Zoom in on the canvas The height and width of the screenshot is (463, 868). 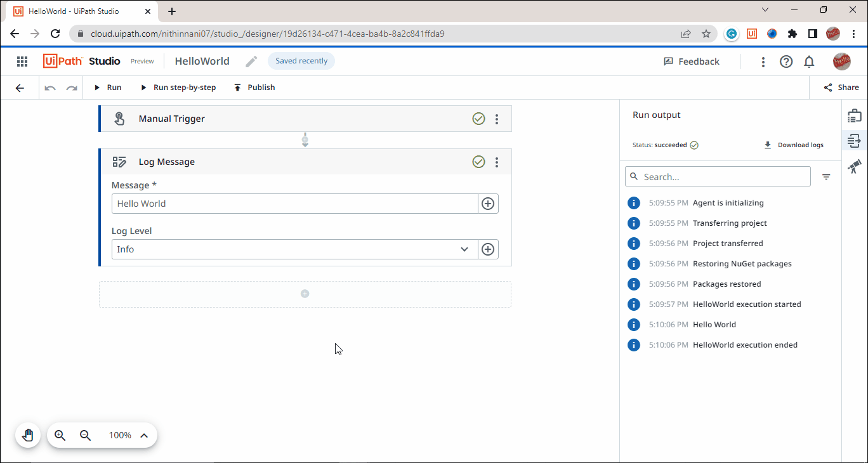click(x=60, y=435)
